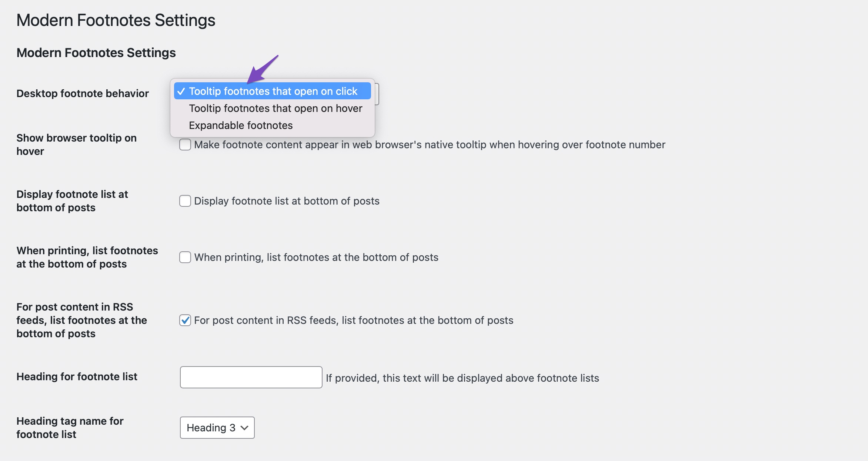This screenshot has height=461, width=868.
Task: Select 'Tooltip footnotes that open on hover'
Action: point(275,108)
